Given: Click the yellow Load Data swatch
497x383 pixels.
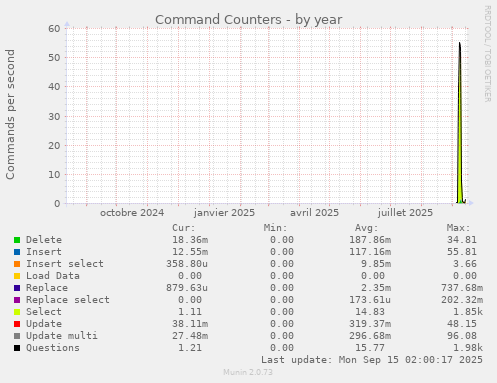Looking at the screenshot, I should tap(17, 276).
